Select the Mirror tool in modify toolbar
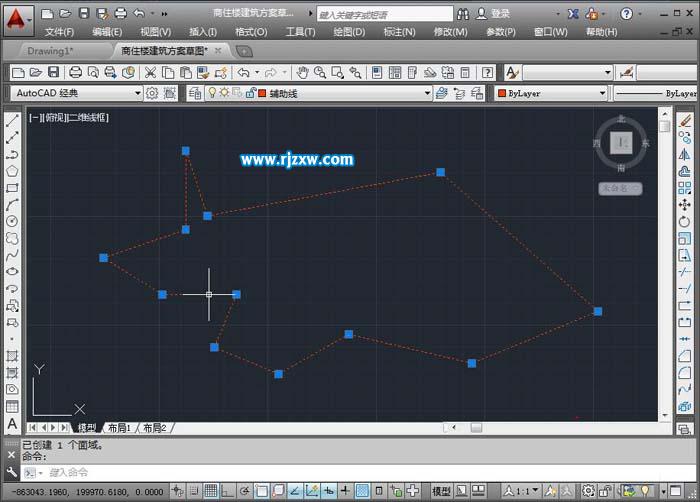The width and height of the screenshot is (700, 502). click(x=684, y=155)
